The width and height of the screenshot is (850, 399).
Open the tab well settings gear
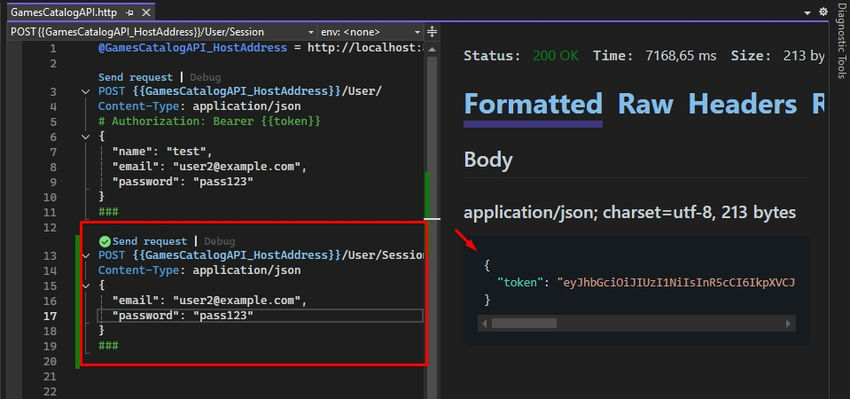pos(823,11)
